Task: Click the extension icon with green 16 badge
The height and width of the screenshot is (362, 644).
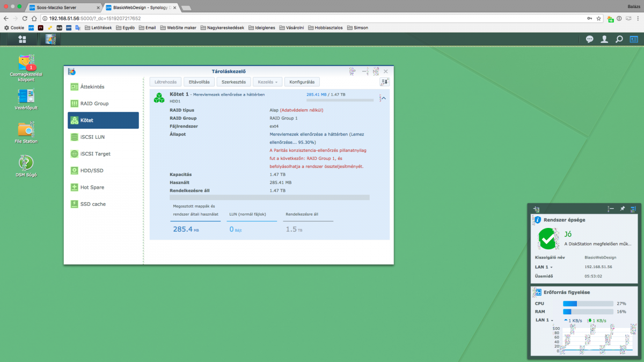Action: coord(611,19)
